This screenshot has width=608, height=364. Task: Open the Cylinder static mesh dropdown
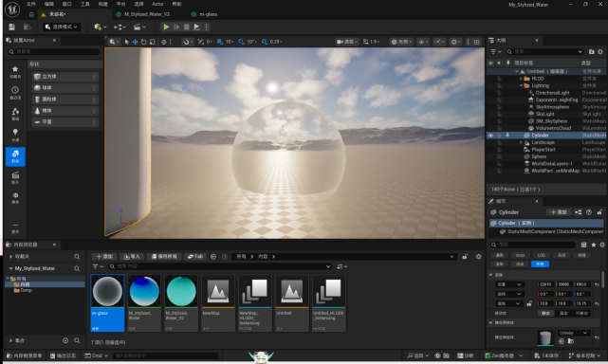pos(574,333)
